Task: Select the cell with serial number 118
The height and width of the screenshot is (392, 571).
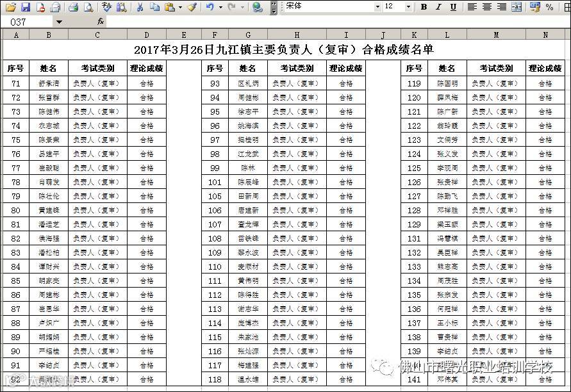Action: pos(215,379)
